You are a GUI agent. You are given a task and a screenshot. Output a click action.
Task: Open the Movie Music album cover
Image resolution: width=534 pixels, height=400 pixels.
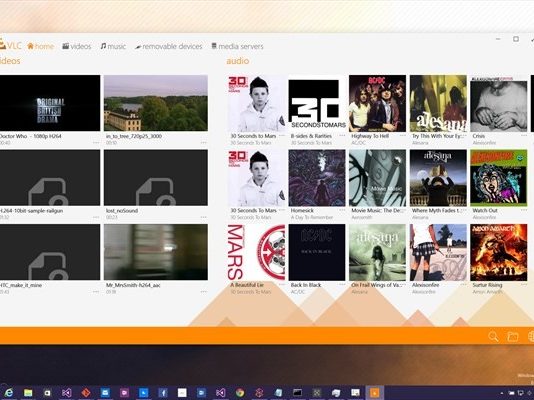[377, 178]
